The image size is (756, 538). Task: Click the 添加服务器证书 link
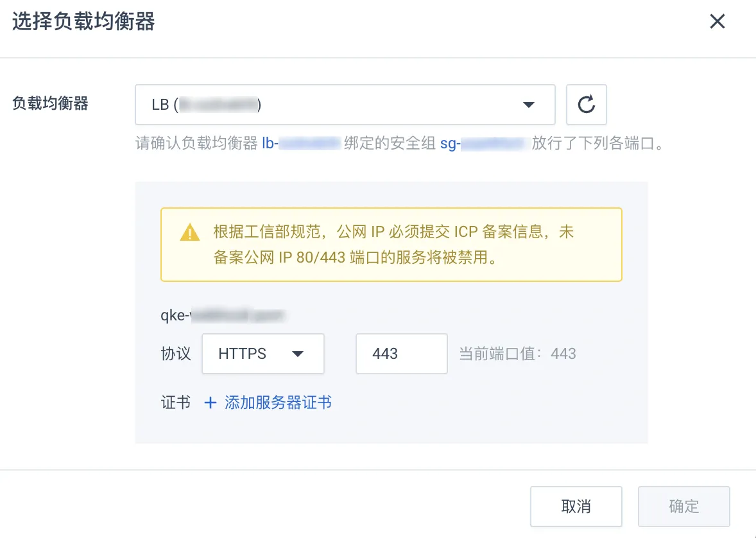click(278, 403)
